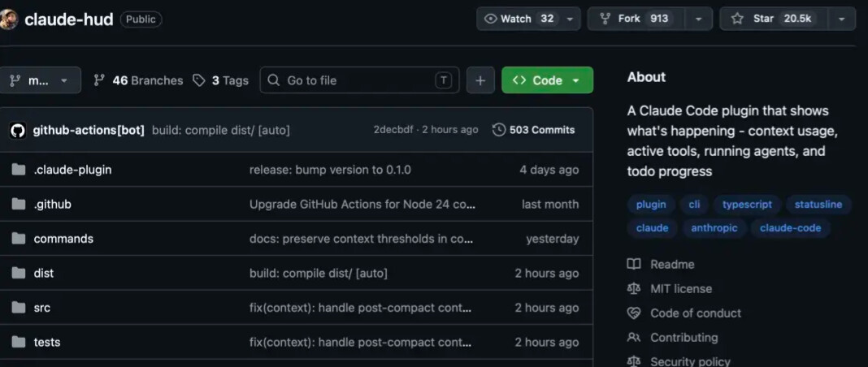The image size is (868, 367).
Task: Click the repository owner avatar
Action: pos(8,19)
